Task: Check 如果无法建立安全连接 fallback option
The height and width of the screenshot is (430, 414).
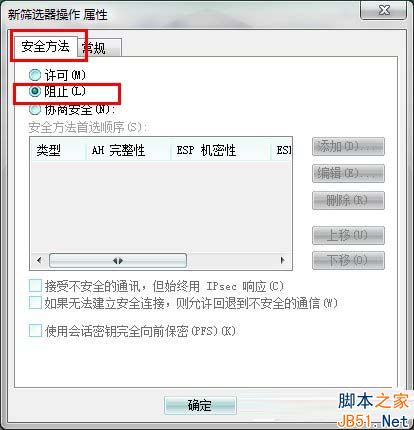Action: point(35,303)
